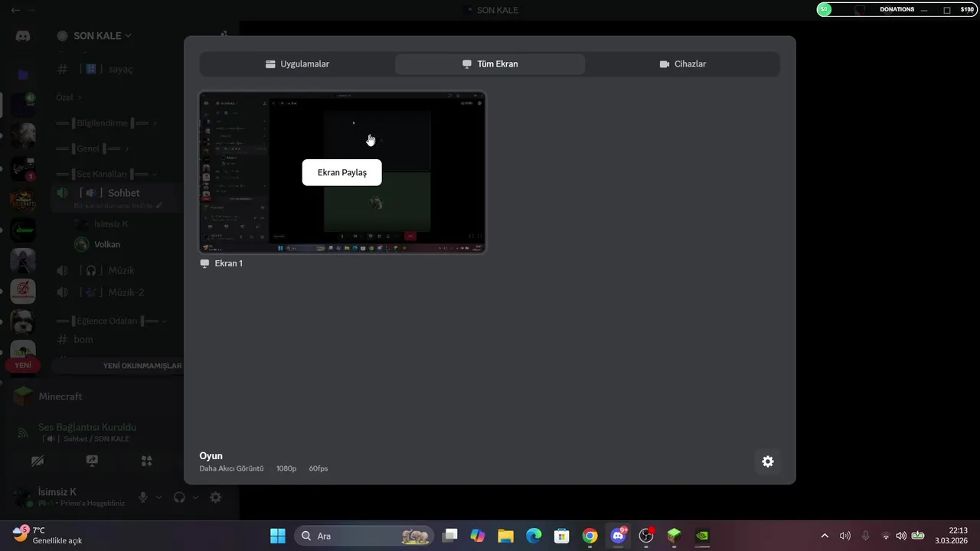Expand the Bilgilendirme category

tap(106, 123)
